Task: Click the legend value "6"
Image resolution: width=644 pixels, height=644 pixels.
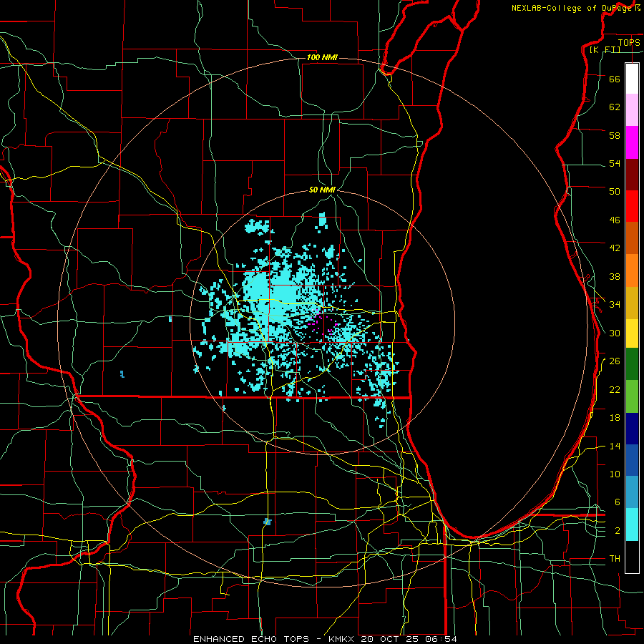Action: point(618,502)
